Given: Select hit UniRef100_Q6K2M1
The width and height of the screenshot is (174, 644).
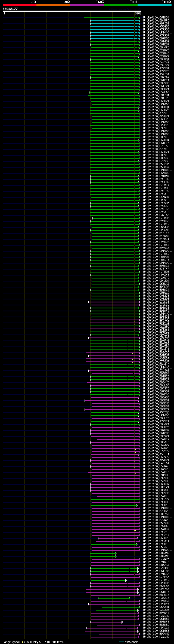Looking at the screenshot, I should coord(156,607).
